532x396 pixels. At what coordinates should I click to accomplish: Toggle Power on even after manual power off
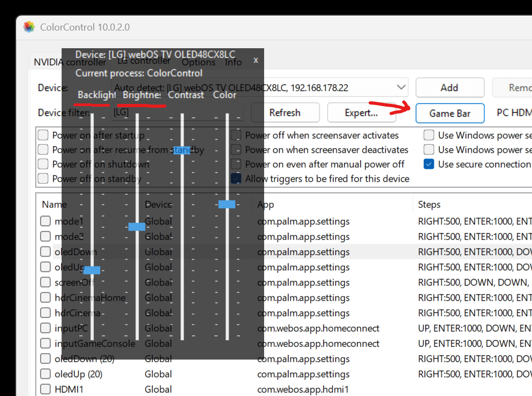[x=236, y=164]
